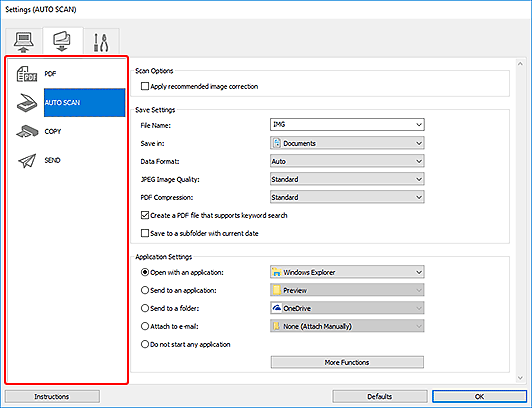The image size is (532, 408).
Task: Open the JPEG Image Quality dropdown
Action: [347, 179]
